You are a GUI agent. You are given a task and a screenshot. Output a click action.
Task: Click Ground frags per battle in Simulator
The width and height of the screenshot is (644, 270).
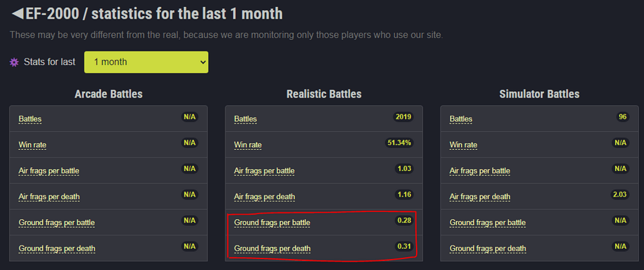tap(488, 222)
